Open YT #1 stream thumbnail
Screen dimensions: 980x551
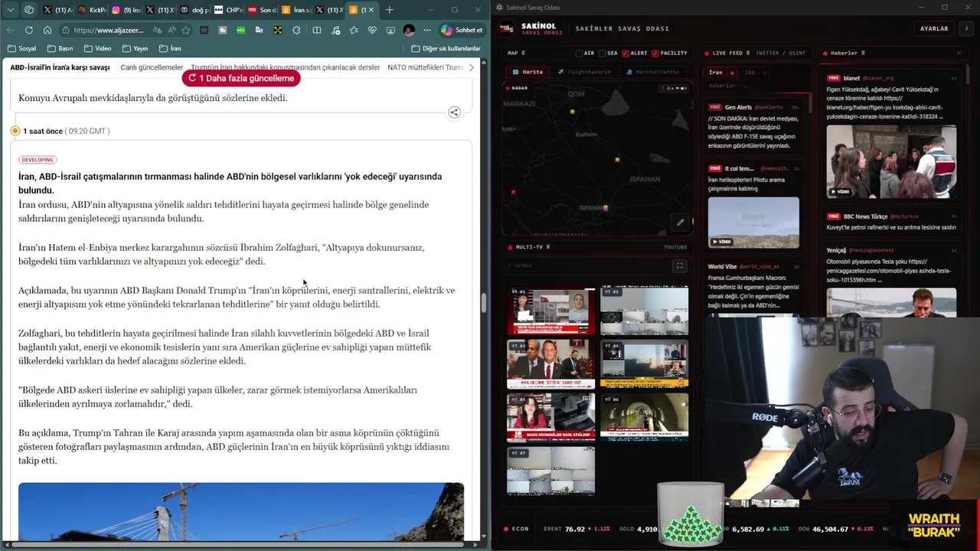pyautogui.click(x=551, y=311)
